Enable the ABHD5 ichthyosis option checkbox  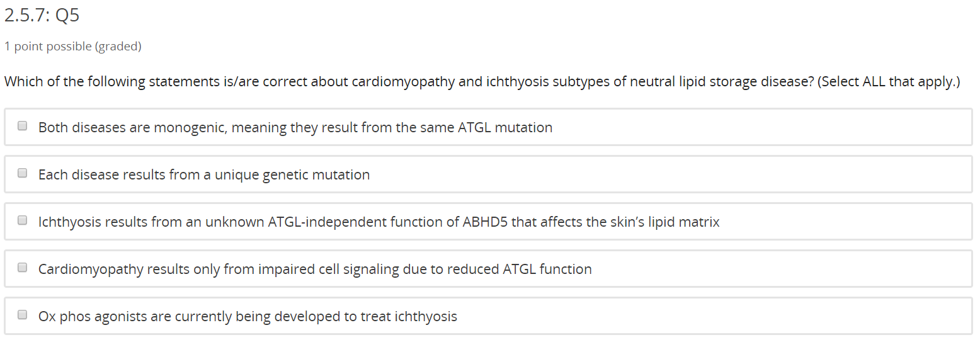(x=23, y=220)
